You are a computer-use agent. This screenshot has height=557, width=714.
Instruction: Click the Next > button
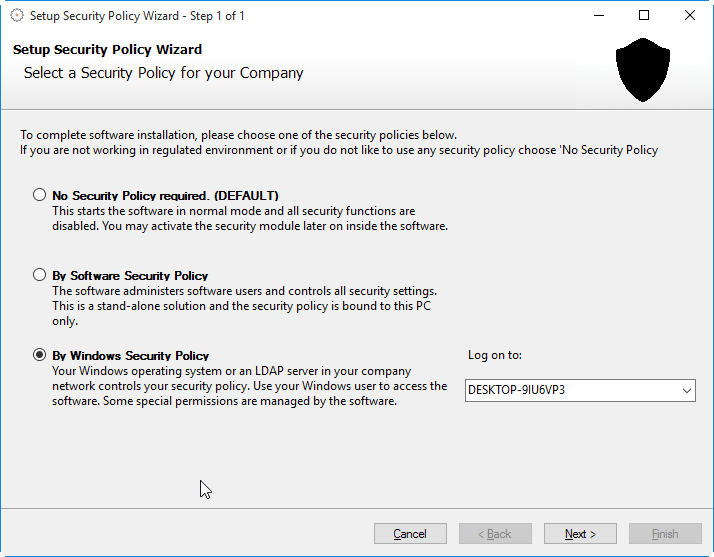580,534
